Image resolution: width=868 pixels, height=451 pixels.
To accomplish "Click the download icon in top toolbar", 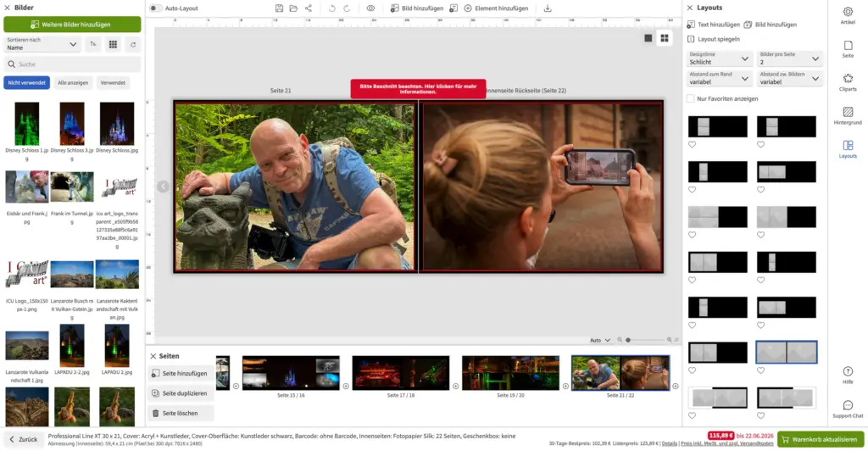I will pyautogui.click(x=548, y=8).
